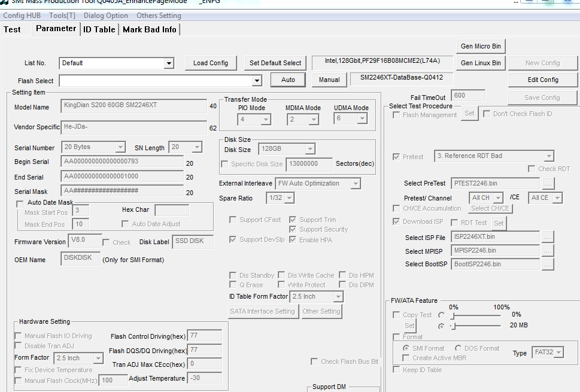Toggle the Check Flash Bus Bit checkbox

314,361
